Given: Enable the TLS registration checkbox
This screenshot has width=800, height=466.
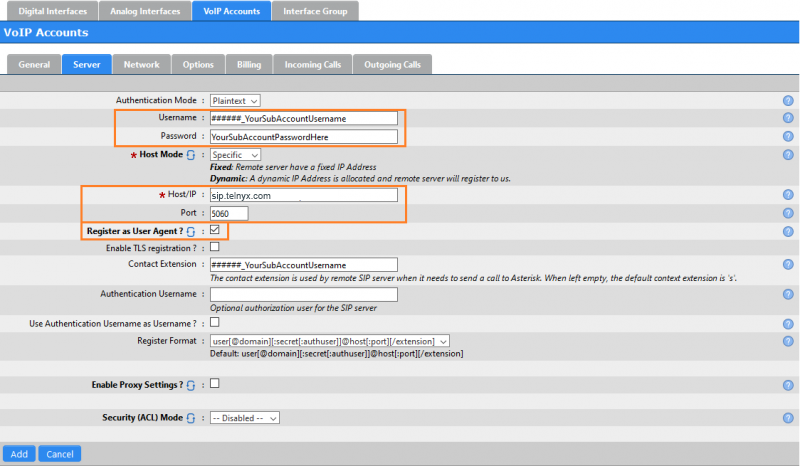Looking at the screenshot, I should (x=215, y=247).
